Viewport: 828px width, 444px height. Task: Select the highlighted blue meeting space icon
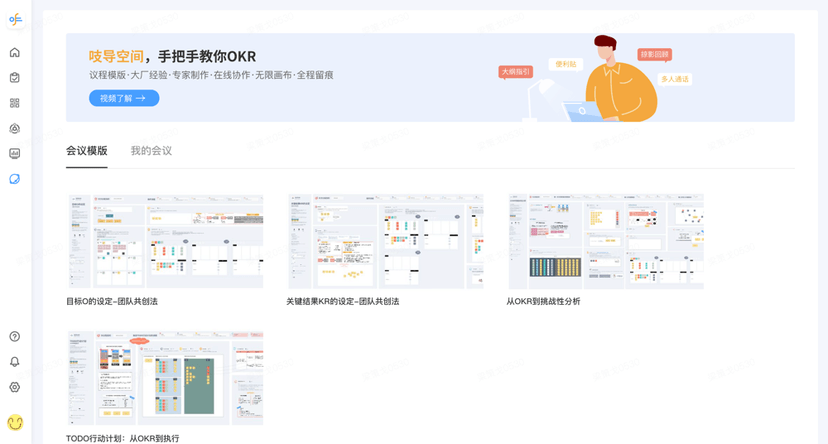pyautogui.click(x=15, y=179)
